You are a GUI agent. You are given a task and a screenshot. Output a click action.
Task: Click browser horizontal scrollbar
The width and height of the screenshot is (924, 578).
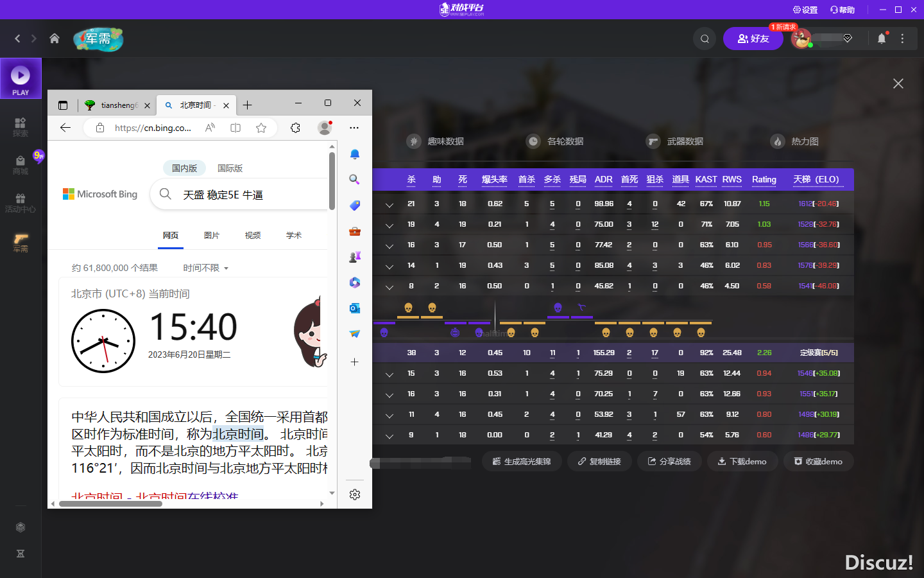click(110, 504)
